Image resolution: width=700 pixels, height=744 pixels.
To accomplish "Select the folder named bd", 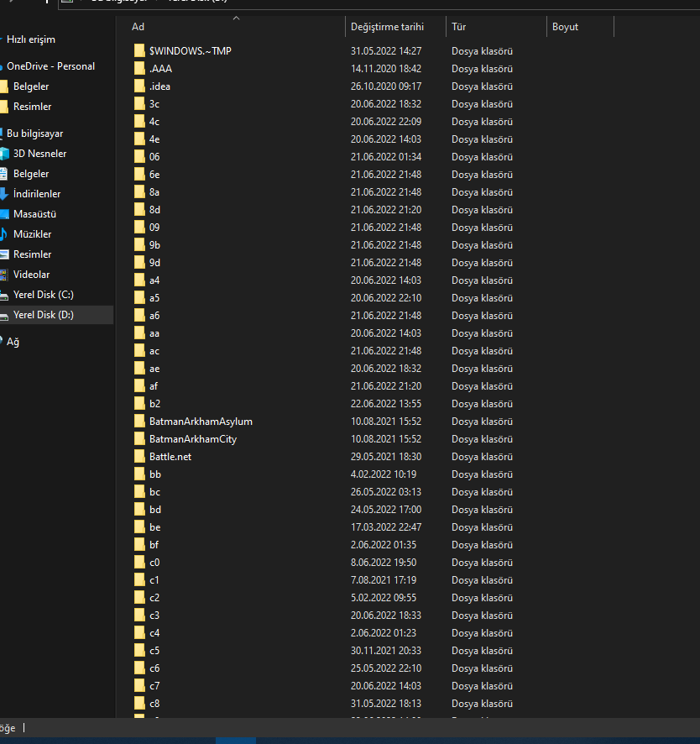I will pyautogui.click(x=155, y=509).
